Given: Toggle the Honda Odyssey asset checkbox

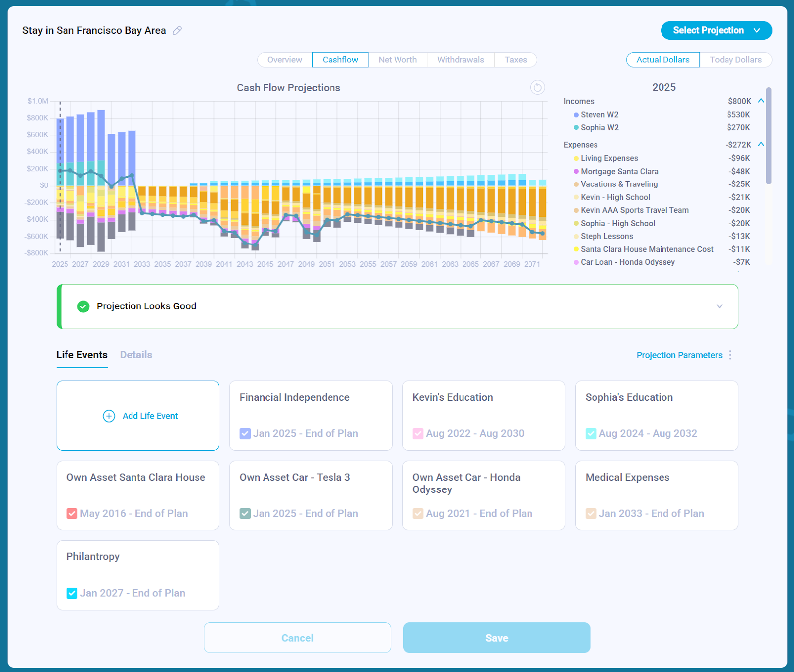Looking at the screenshot, I should 418,514.
